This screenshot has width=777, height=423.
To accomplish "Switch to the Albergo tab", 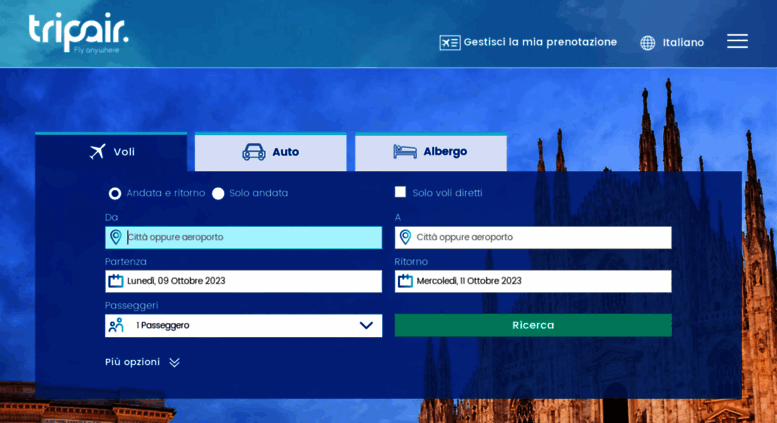I will pyautogui.click(x=431, y=152).
